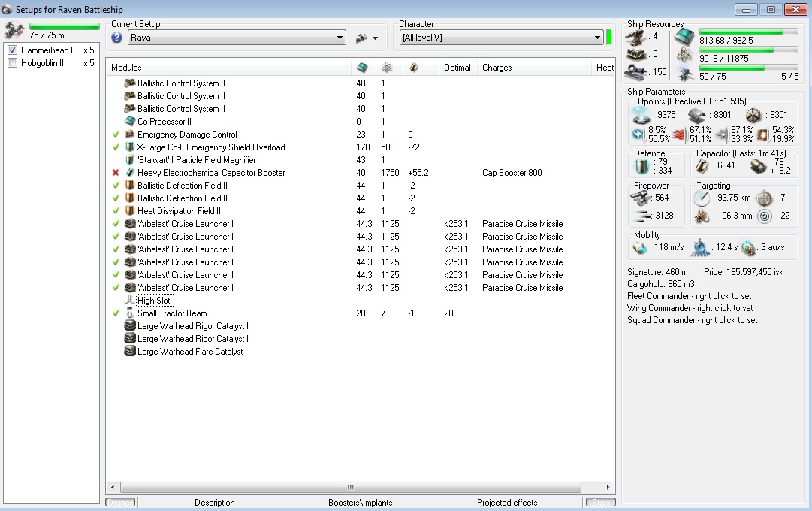Click the powergrid usage progress bar
Viewport: 812px width, 511px height.
[748, 50]
